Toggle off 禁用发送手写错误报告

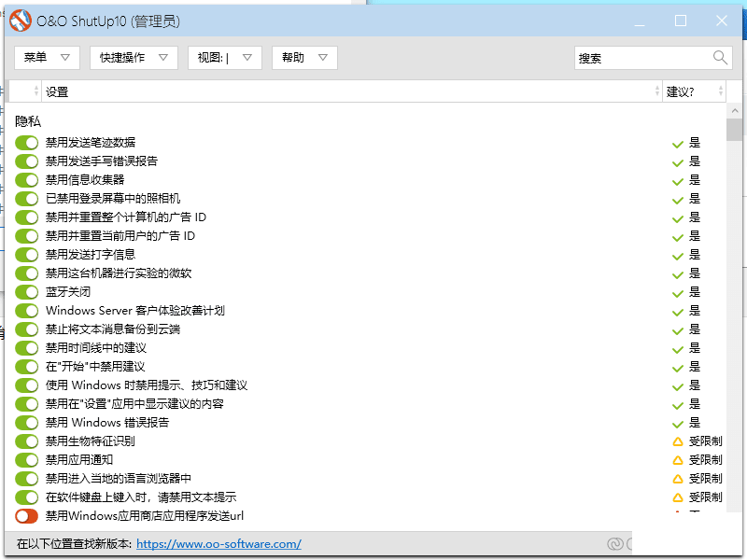click(x=27, y=161)
